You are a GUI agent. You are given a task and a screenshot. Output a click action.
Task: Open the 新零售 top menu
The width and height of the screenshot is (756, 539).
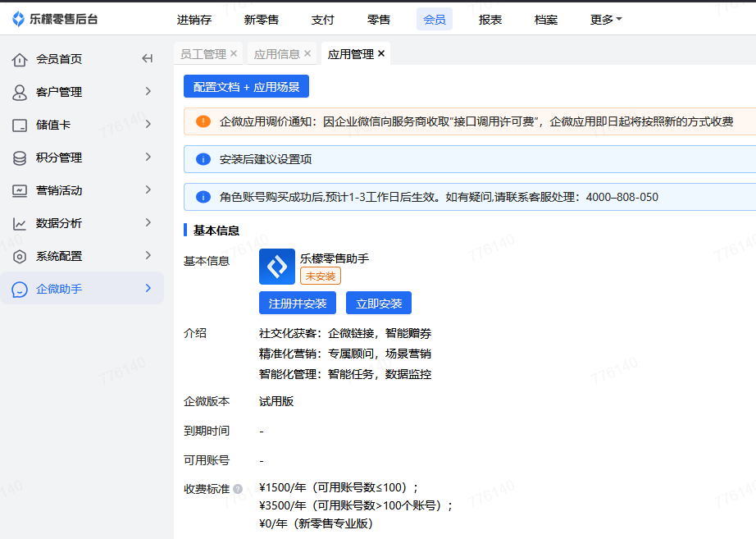[x=262, y=20]
